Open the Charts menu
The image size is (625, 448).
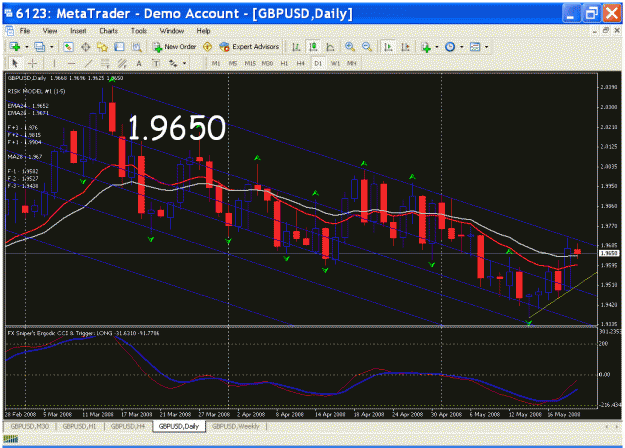(108, 31)
